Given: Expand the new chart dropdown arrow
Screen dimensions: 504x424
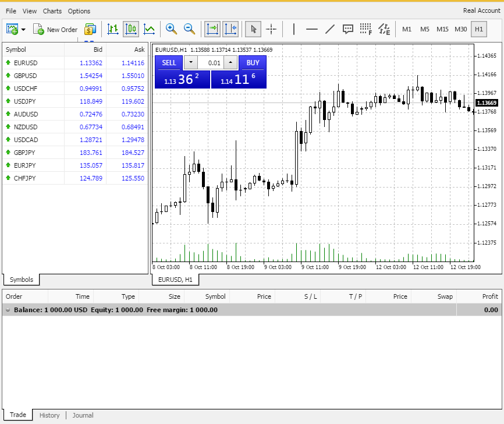Looking at the screenshot, I should tap(23, 30).
